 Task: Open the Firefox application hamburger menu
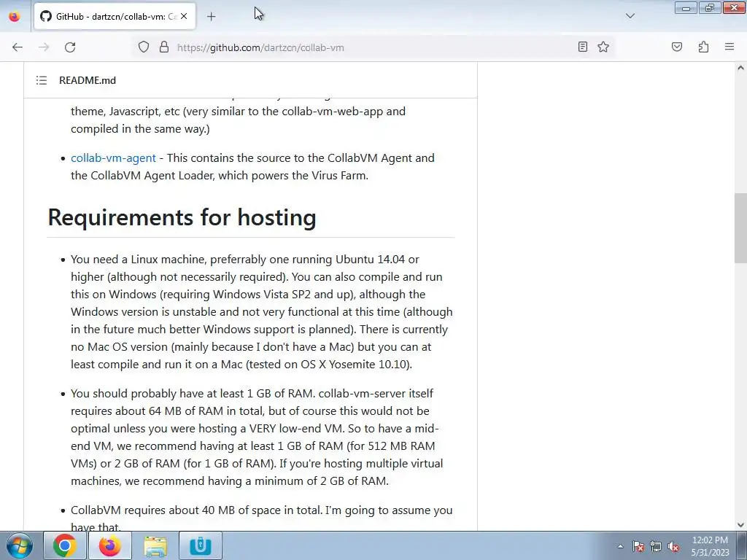(x=729, y=47)
